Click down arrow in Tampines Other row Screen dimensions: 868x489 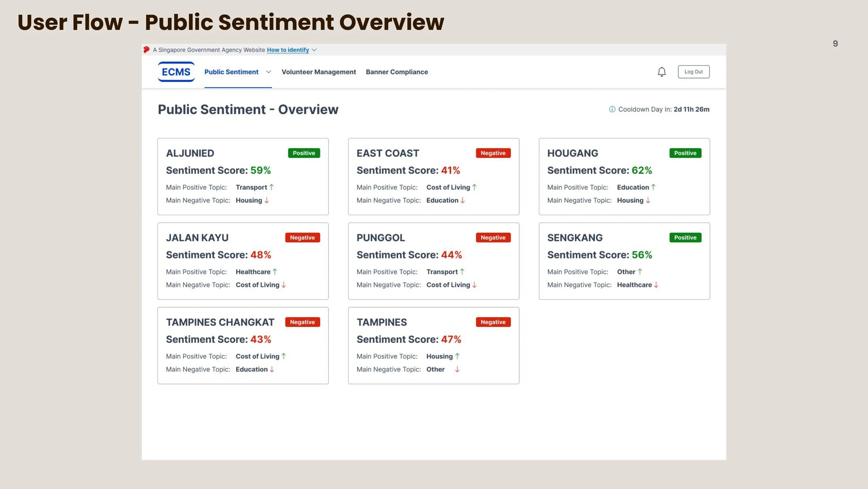[x=457, y=369]
